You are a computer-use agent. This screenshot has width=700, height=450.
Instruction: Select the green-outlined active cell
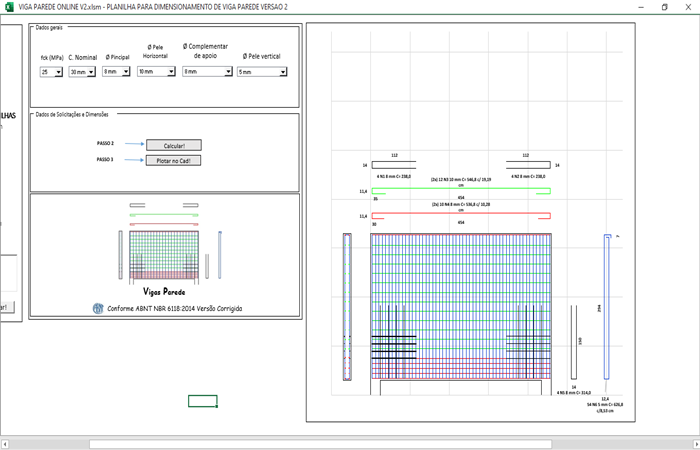pyautogui.click(x=203, y=401)
